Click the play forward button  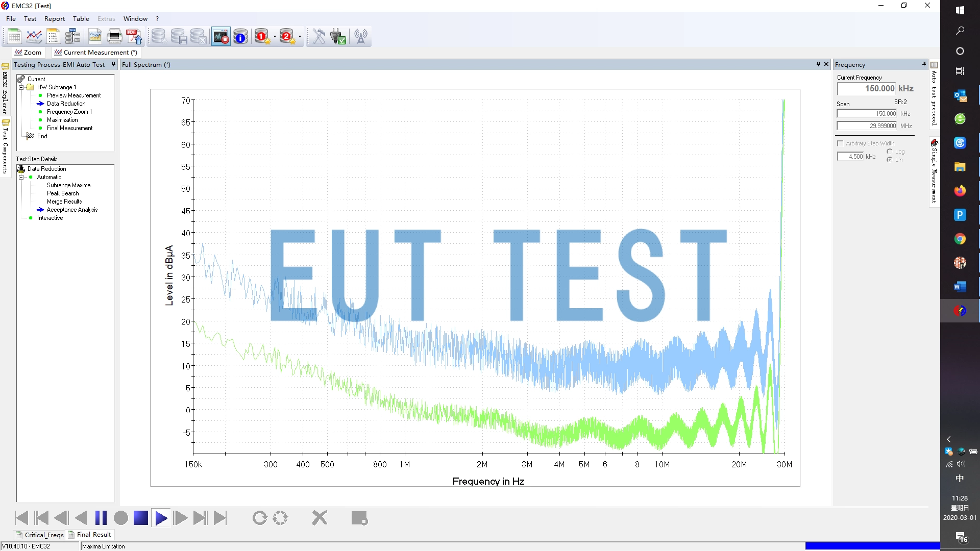[161, 518]
